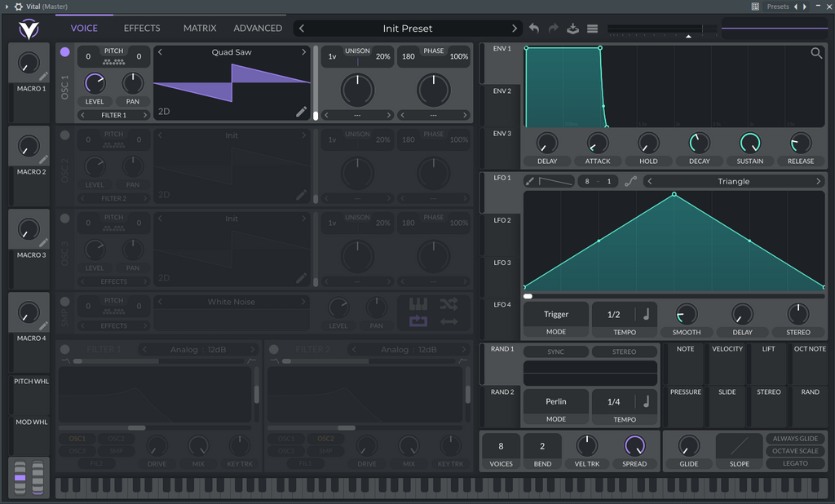
Task: Toggle ALWAYS GLIDE option
Action: [795, 439]
